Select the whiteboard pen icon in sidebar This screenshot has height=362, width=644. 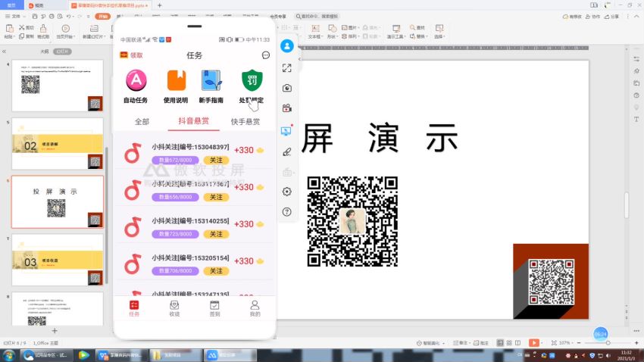[x=286, y=152]
